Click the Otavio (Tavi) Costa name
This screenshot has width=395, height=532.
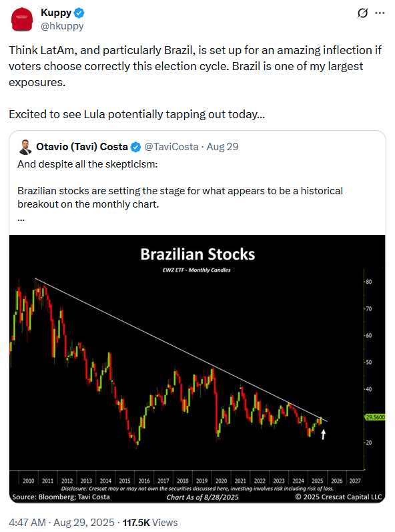[x=81, y=147]
